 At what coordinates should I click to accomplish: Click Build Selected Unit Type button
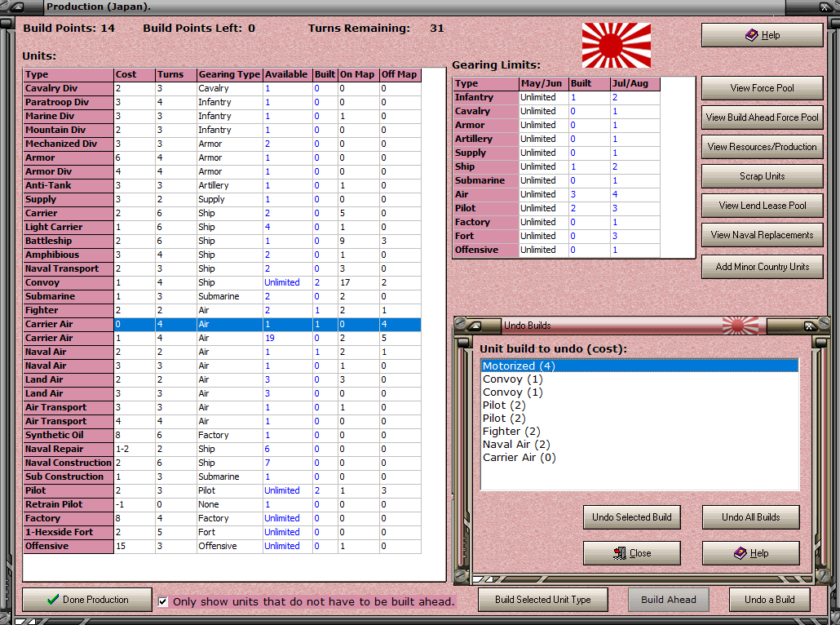pos(542,600)
